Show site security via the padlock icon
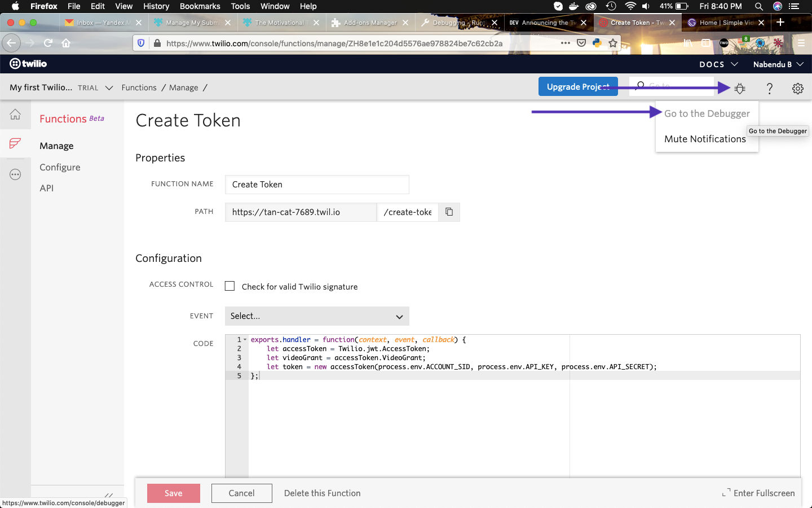The height and width of the screenshot is (508, 812). coord(157,43)
